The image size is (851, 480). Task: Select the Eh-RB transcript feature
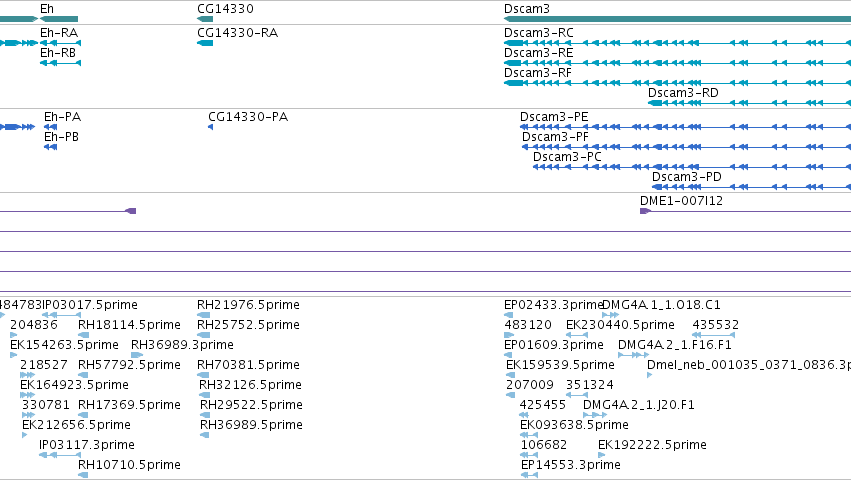click(60, 63)
